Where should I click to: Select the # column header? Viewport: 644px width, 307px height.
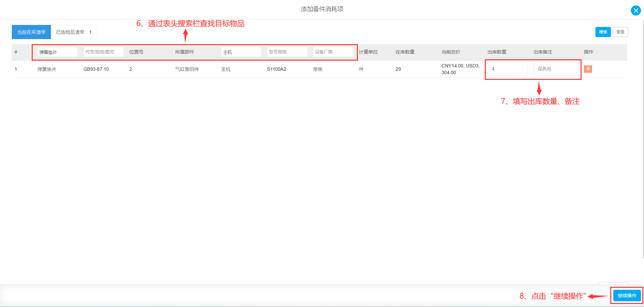click(16, 52)
